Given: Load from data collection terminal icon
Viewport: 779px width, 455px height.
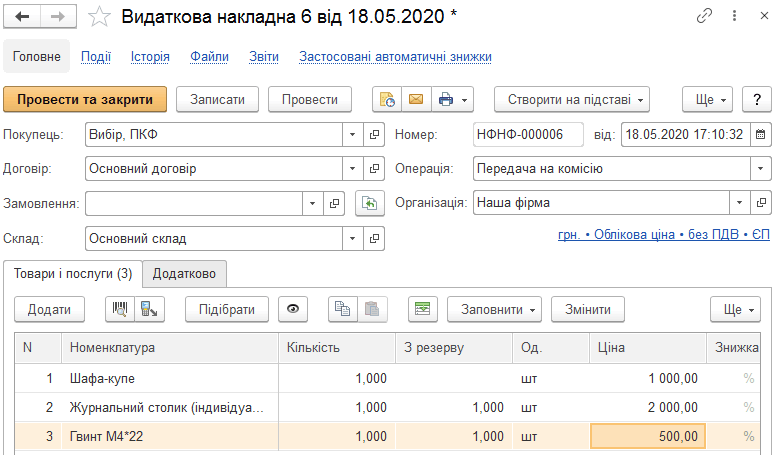Looking at the screenshot, I should (x=149, y=309).
